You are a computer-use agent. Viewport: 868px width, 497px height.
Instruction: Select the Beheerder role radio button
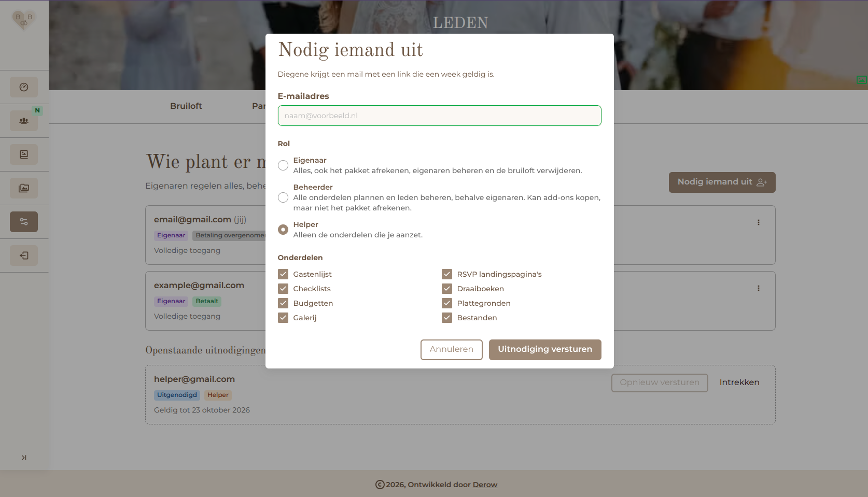click(x=283, y=197)
